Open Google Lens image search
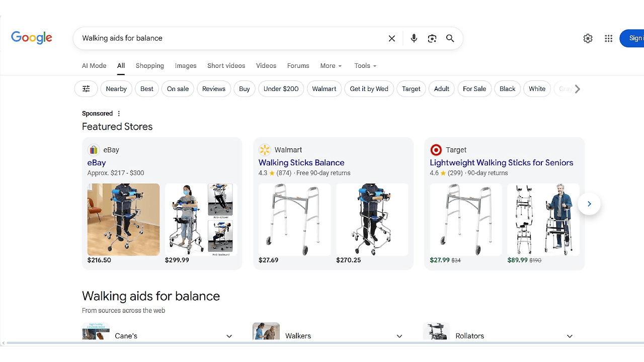 point(432,39)
